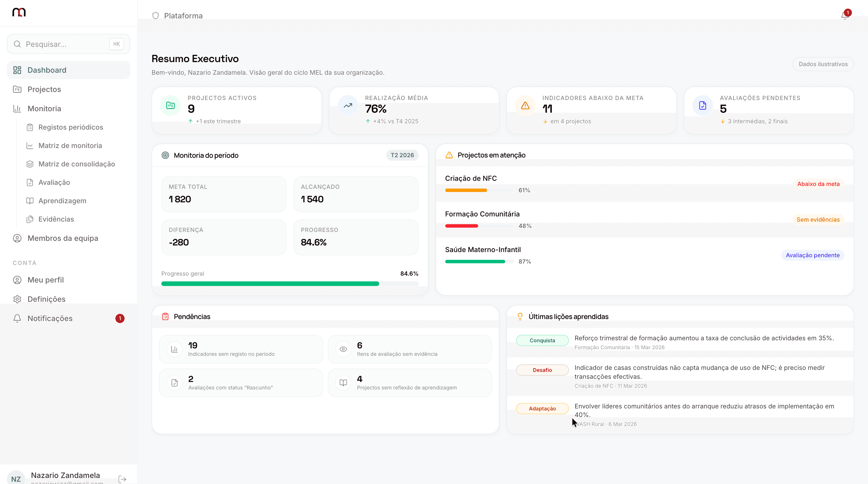Open Registos periódicos in the sidebar

70,127
